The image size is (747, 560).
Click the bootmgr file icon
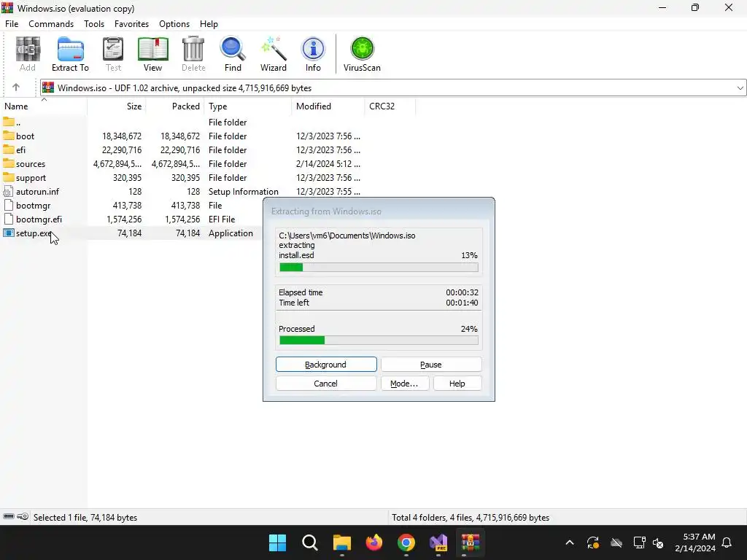click(x=8, y=205)
